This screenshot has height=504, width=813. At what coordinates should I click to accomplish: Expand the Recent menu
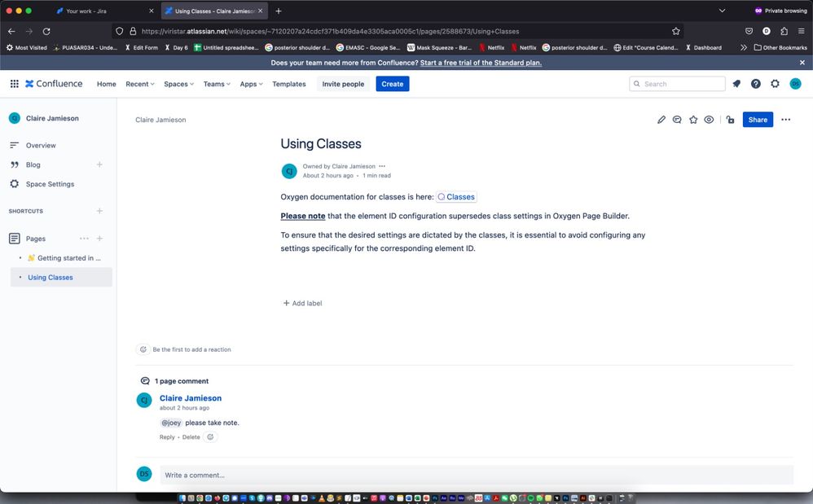pyautogui.click(x=138, y=83)
